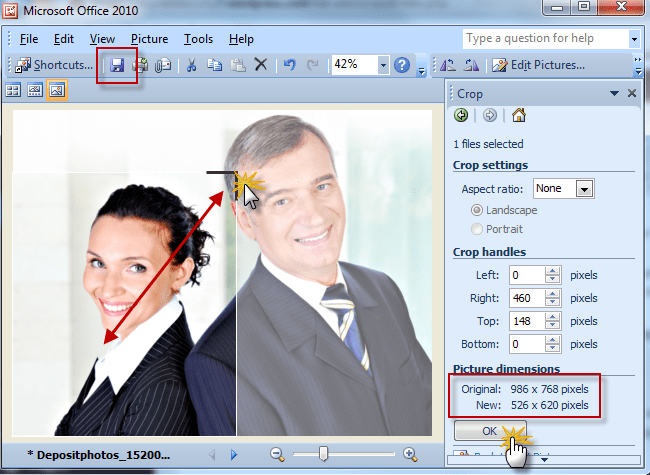Increase the Right crop value with spinner

(552, 294)
